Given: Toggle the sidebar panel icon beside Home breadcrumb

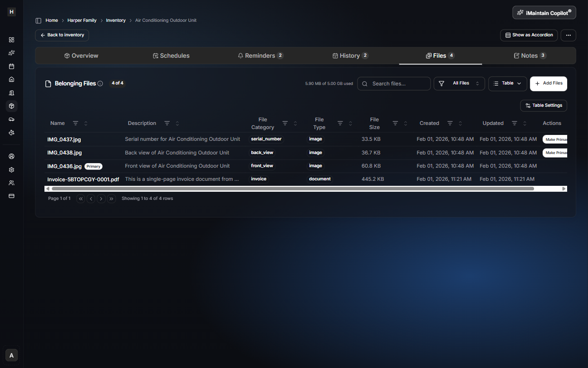Looking at the screenshot, I should (x=39, y=20).
